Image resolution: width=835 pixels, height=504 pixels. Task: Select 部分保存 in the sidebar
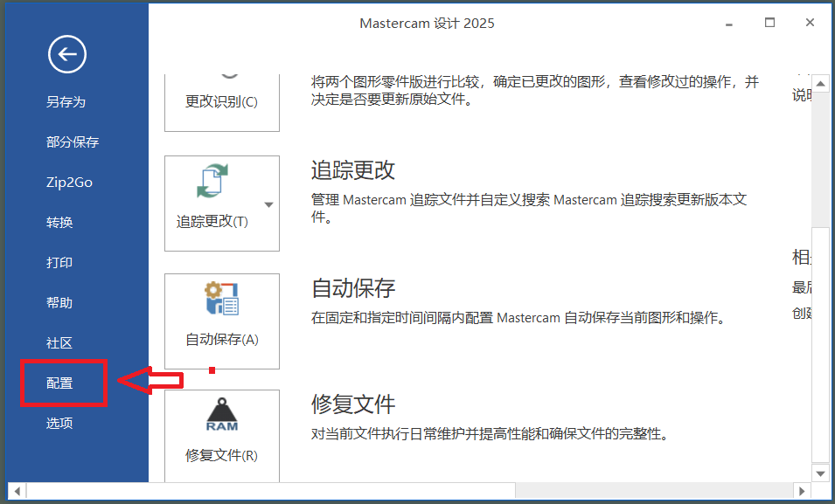[x=73, y=142]
